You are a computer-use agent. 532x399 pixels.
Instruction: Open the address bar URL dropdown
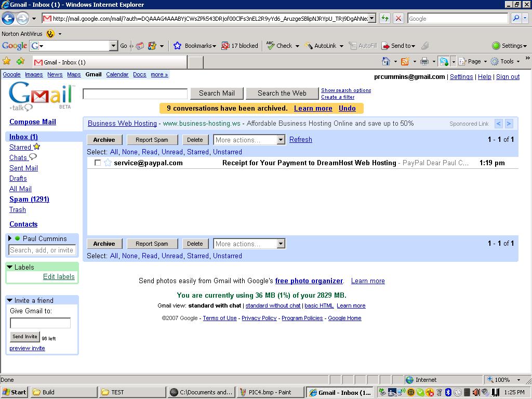tap(372, 18)
